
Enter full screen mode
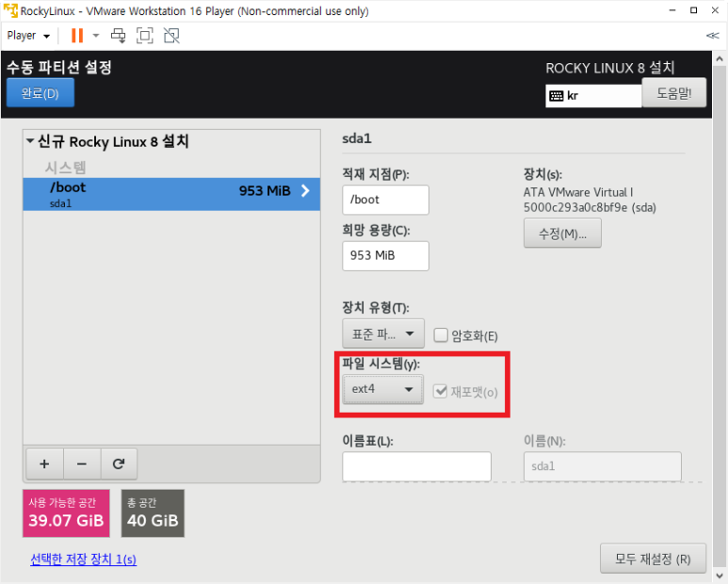[145, 35]
